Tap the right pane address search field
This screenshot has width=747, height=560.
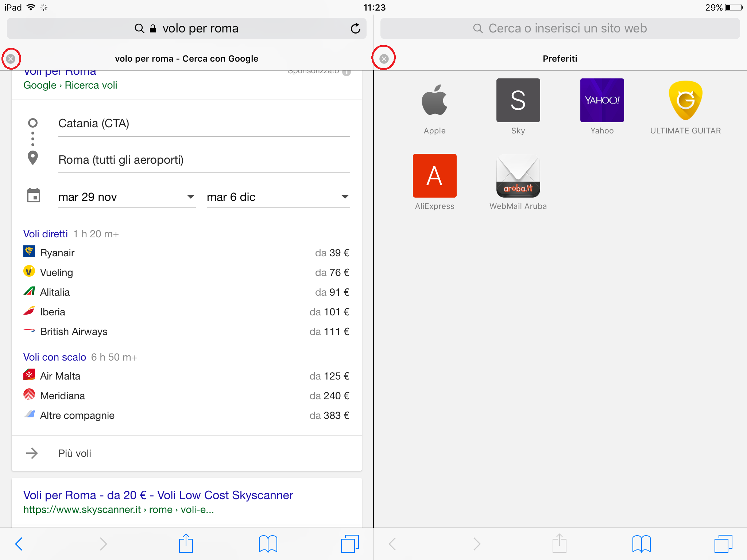[x=560, y=28]
